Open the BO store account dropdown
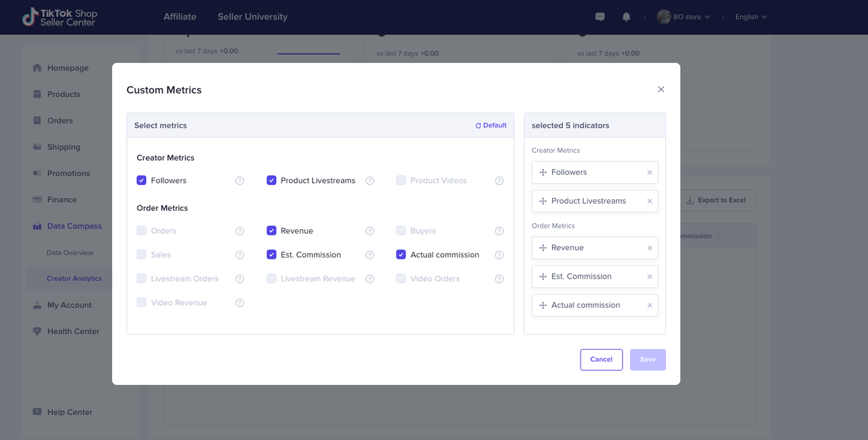The height and width of the screenshot is (440, 868). 684,17
